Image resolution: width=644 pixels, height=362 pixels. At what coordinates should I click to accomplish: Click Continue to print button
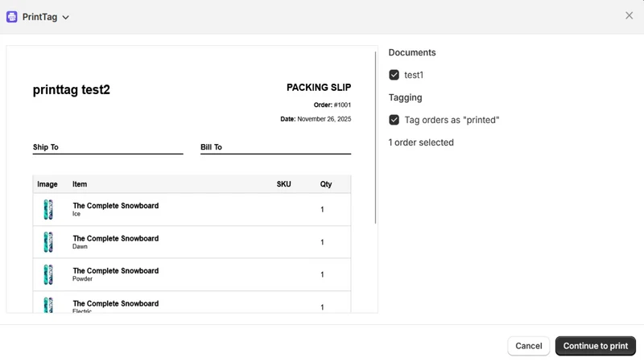click(x=595, y=346)
